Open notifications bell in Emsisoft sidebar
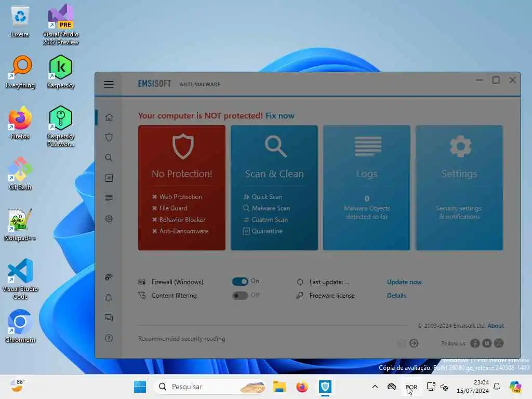The width and height of the screenshot is (532, 399). point(109,298)
